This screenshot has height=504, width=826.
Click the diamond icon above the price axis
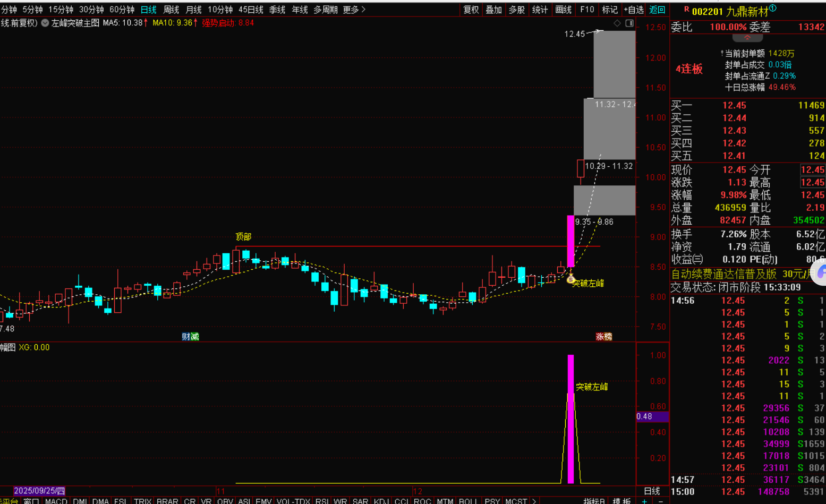(617, 23)
